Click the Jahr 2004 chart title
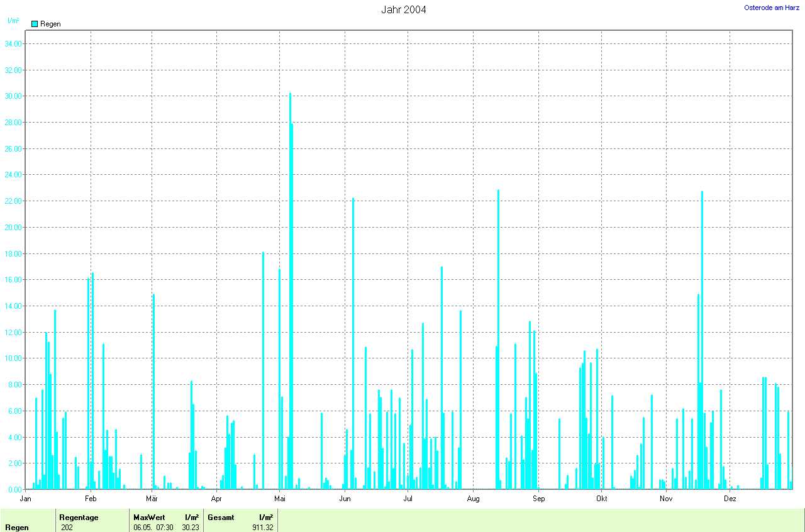 click(403, 9)
